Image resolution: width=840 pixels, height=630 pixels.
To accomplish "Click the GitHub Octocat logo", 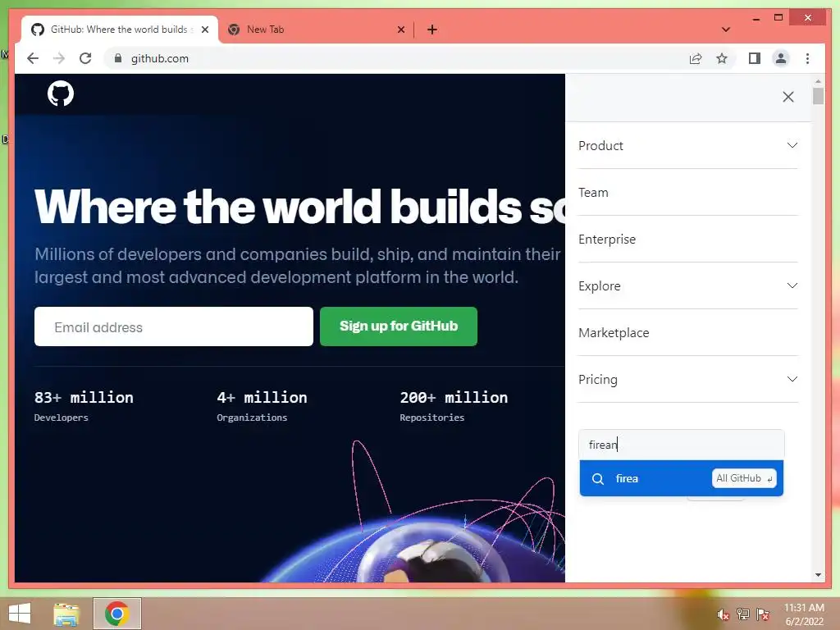I will point(61,94).
